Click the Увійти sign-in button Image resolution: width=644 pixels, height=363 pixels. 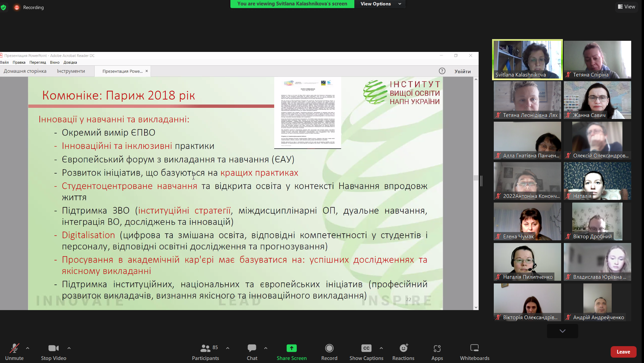(x=462, y=71)
